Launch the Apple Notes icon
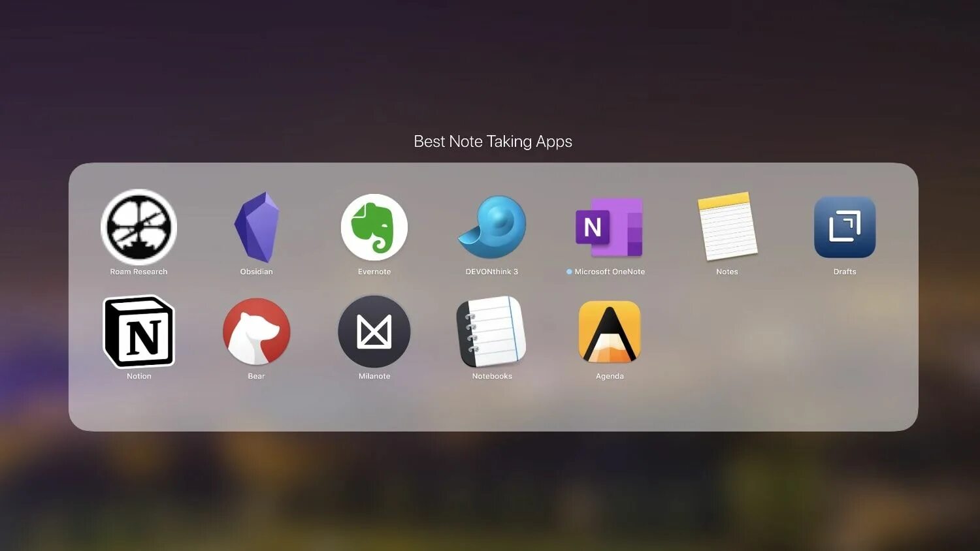 point(727,227)
